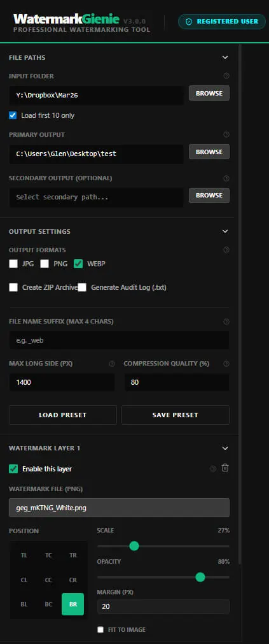Enable PNG output format
This screenshot has width=269, height=644.
tap(45, 264)
